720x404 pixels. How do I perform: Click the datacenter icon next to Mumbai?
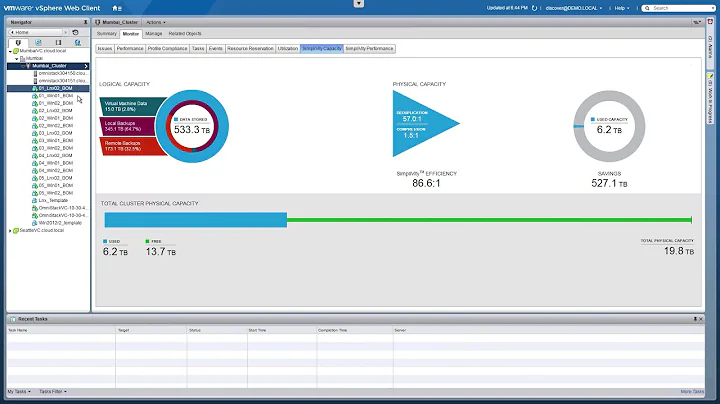22,59
